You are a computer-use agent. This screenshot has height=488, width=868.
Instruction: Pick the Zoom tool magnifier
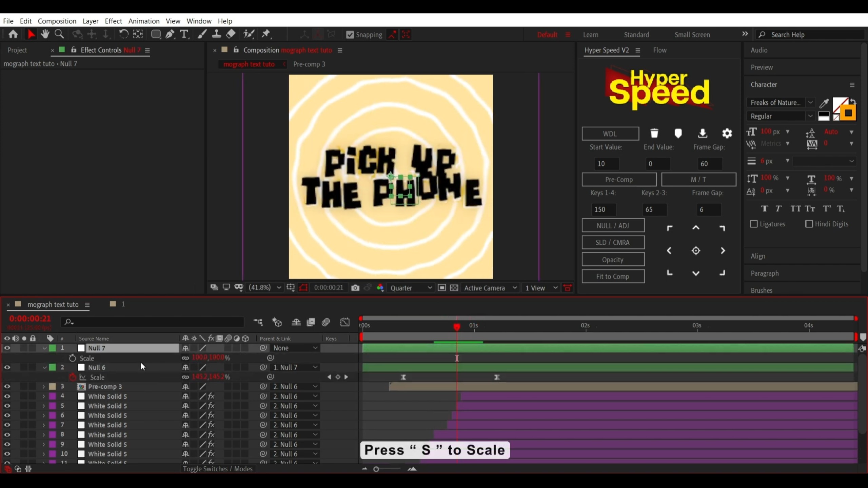(x=59, y=34)
